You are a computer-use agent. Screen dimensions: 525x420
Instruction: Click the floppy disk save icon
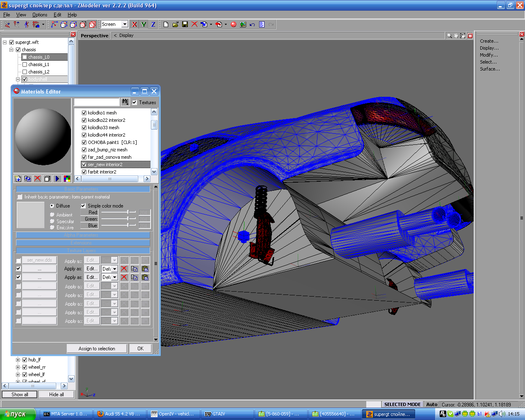pos(185,25)
